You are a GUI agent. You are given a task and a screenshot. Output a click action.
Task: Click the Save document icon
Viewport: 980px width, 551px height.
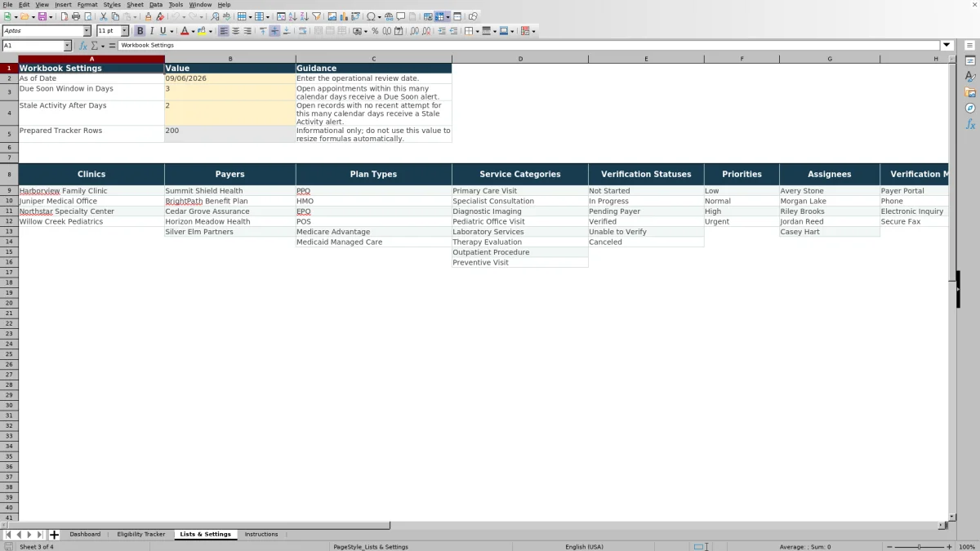click(x=41, y=16)
